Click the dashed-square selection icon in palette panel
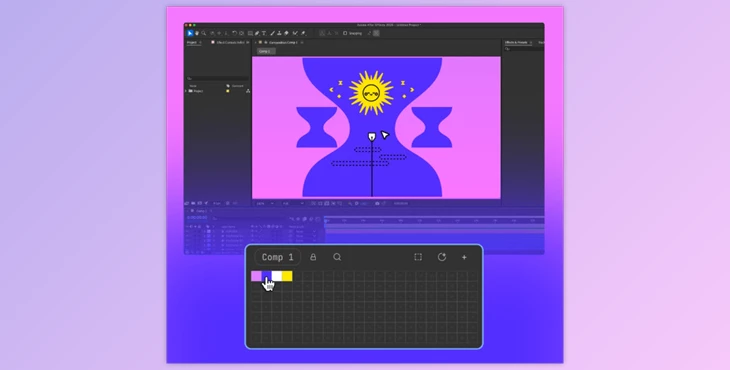This screenshot has width=730, height=370. tap(418, 257)
